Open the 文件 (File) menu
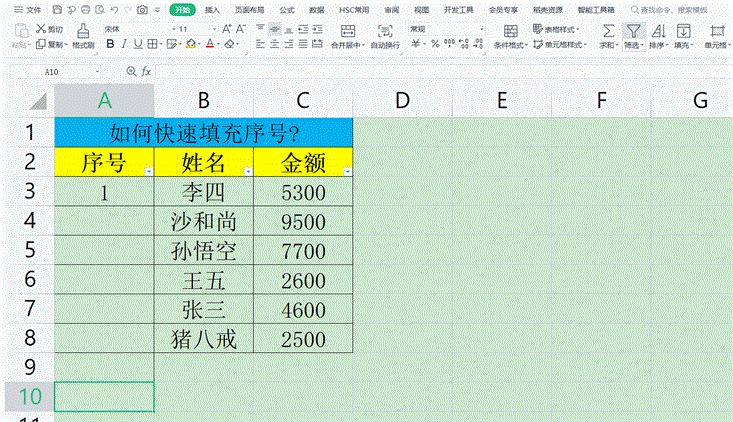The width and height of the screenshot is (733, 422). pyautogui.click(x=28, y=9)
